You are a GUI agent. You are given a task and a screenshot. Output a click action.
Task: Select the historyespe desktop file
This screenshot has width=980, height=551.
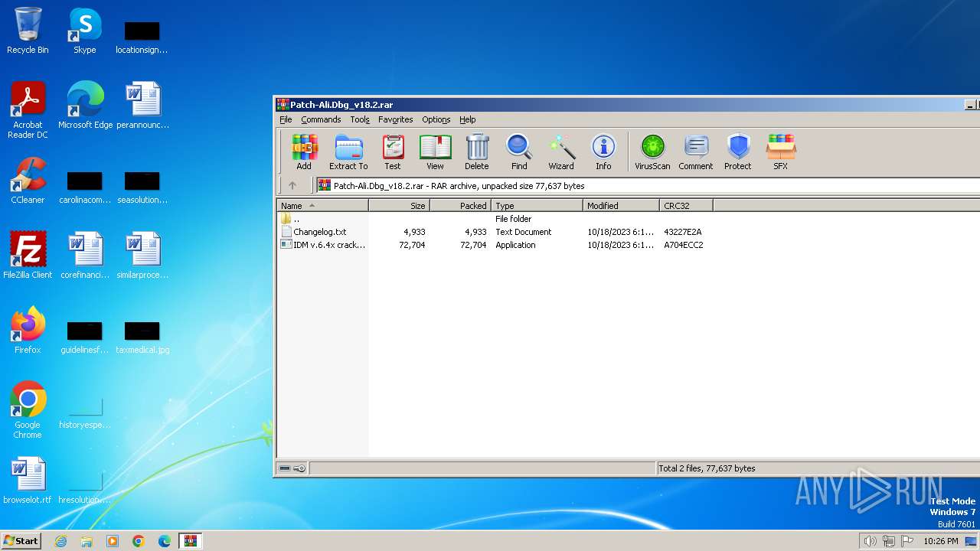point(85,413)
